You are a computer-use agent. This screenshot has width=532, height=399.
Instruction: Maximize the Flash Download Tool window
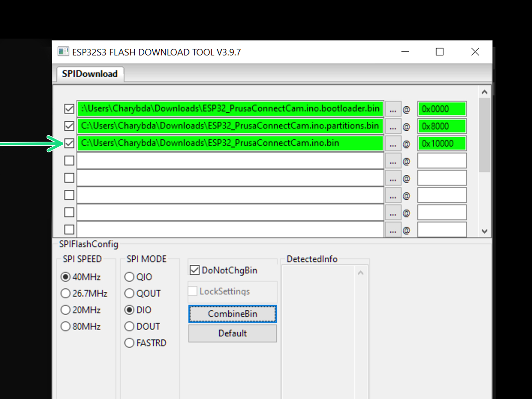click(440, 52)
